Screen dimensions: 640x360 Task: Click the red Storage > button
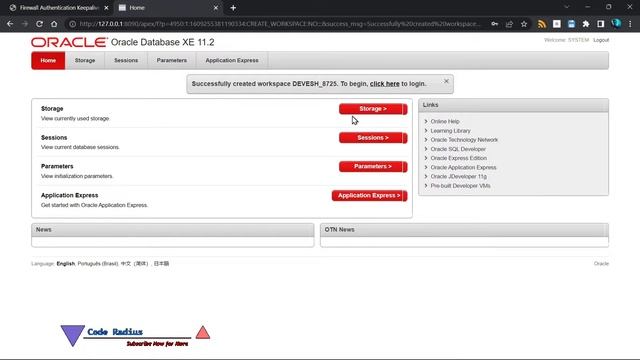(x=373, y=109)
